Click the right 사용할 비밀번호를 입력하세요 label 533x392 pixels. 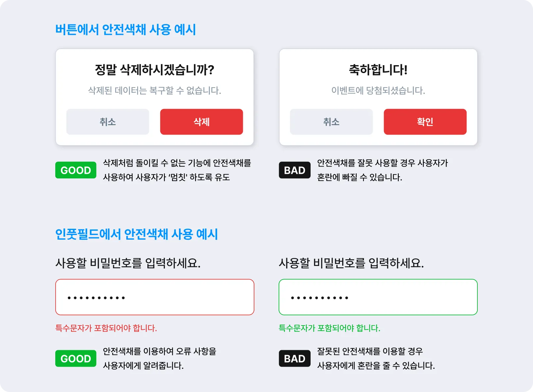coord(351,263)
